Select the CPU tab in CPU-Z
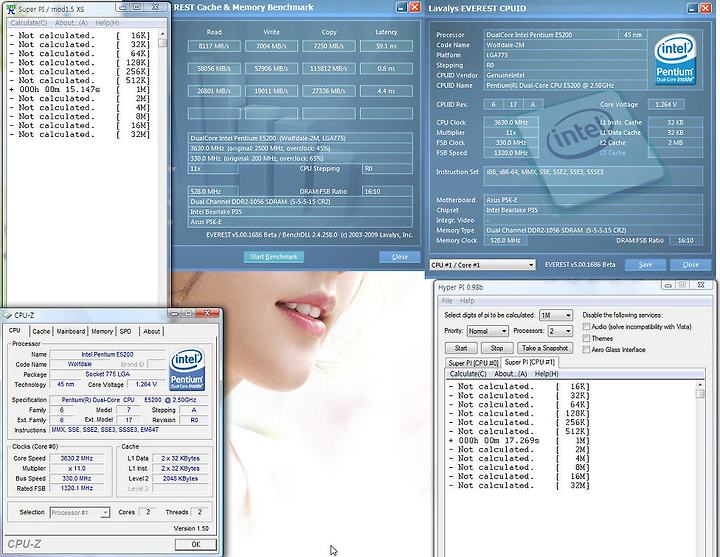This screenshot has width=720, height=557. (x=15, y=331)
